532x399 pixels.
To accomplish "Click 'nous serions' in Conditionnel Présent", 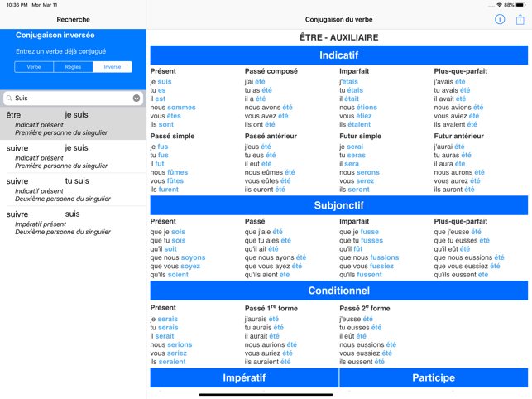I will (171, 344).
